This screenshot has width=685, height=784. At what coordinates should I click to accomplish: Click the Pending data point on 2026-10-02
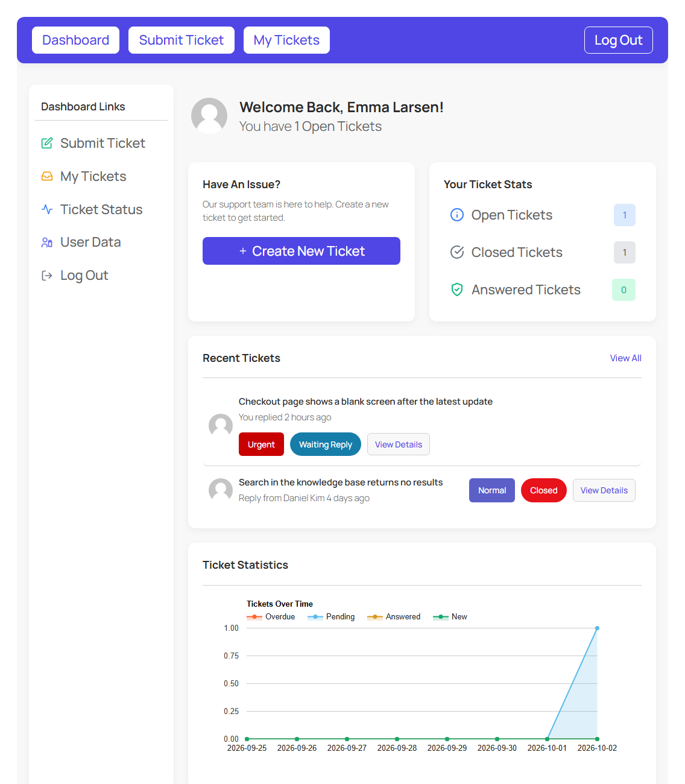point(598,628)
